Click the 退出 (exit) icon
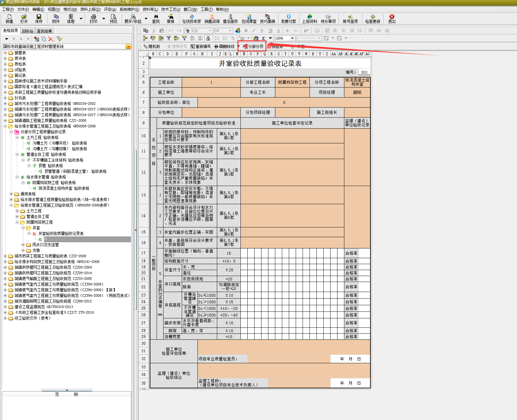 (x=392, y=19)
